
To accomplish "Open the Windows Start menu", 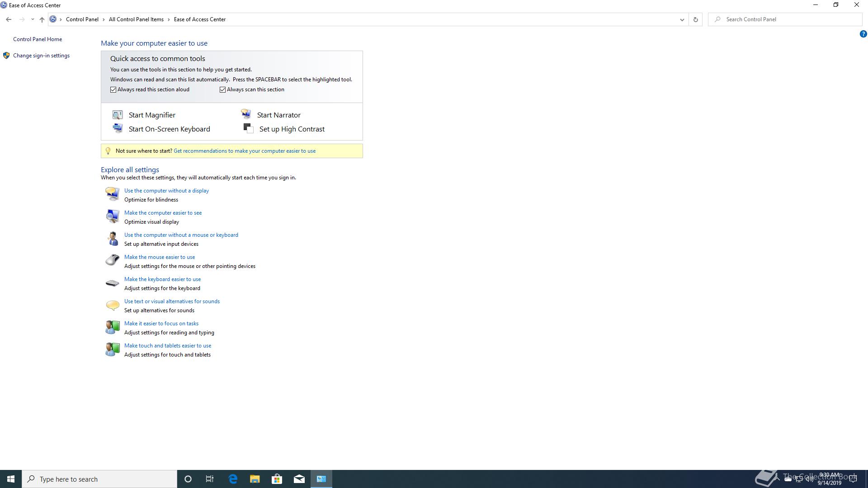I will click(11, 479).
